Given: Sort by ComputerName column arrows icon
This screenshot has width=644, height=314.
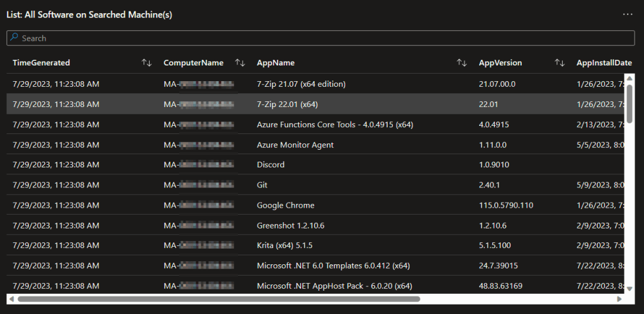Looking at the screenshot, I should [240, 63].
